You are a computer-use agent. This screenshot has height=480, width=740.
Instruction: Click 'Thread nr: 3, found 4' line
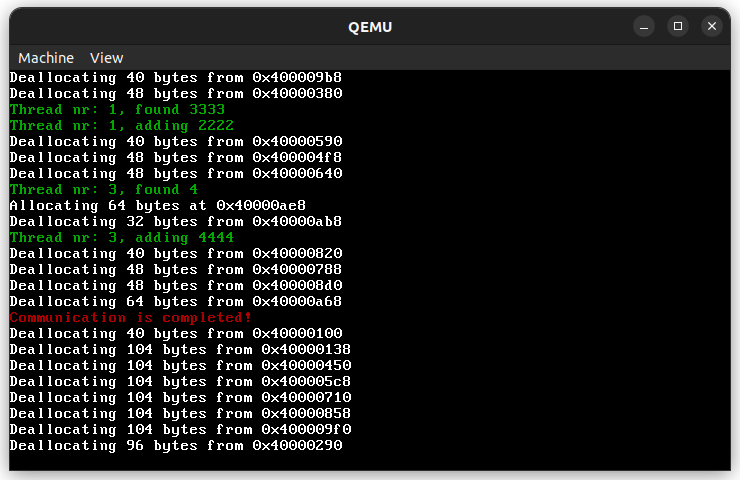click(104, 190)
